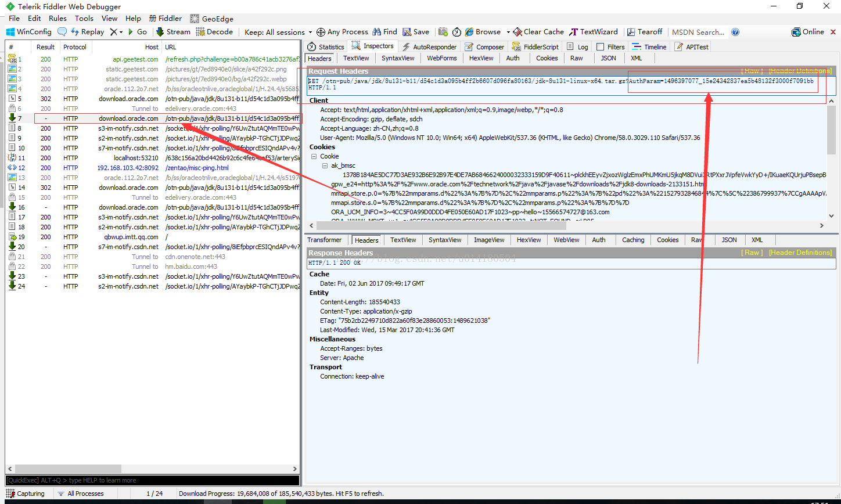Open Find sessions from the toolbar
The height and width of the screenshot is (504, 841).
click(385, 32)
